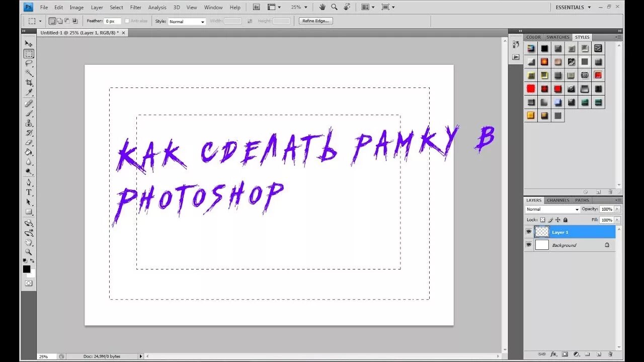Viewport: 644px width, 362px height.
Task: Open the Opacity slider arrow
Action: pos(617,209)
